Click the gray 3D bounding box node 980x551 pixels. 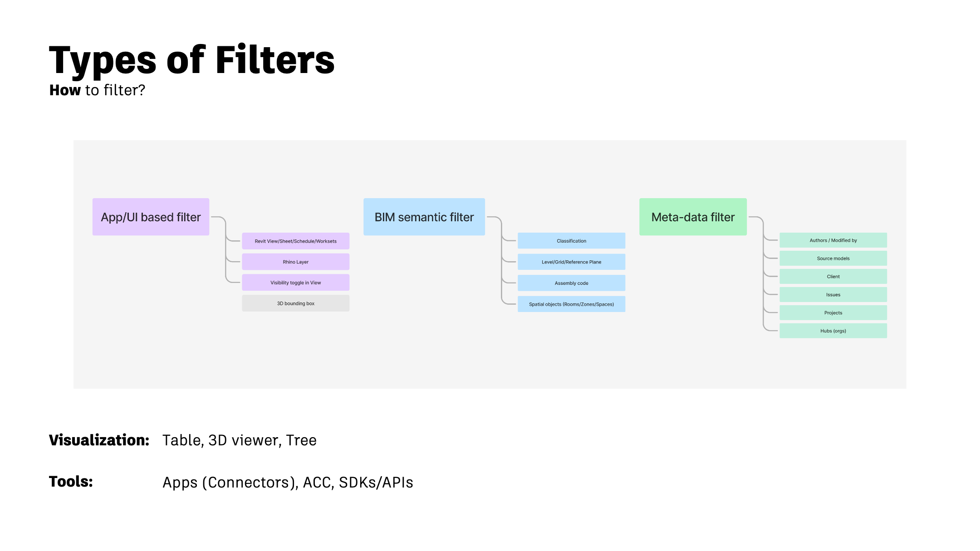[x=296, y=303]
